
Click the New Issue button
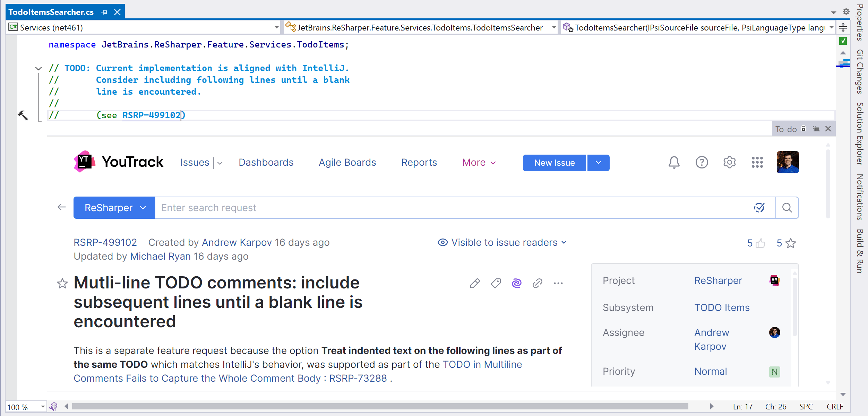[554, 163]
